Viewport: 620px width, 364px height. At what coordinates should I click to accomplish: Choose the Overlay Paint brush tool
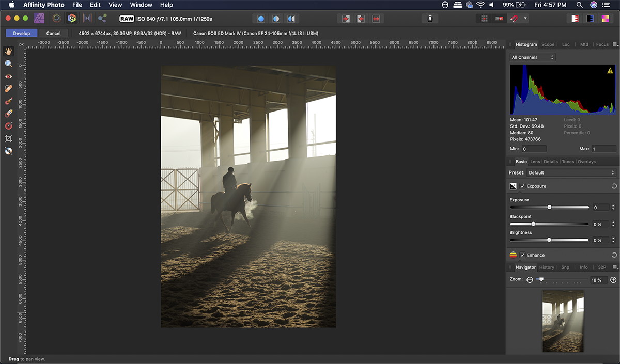(8, 101)
